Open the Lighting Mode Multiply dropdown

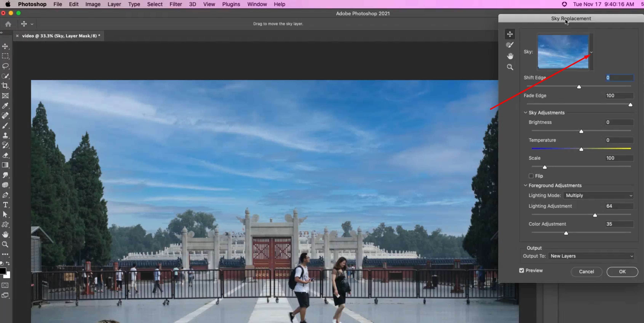[x=598, y=195]
